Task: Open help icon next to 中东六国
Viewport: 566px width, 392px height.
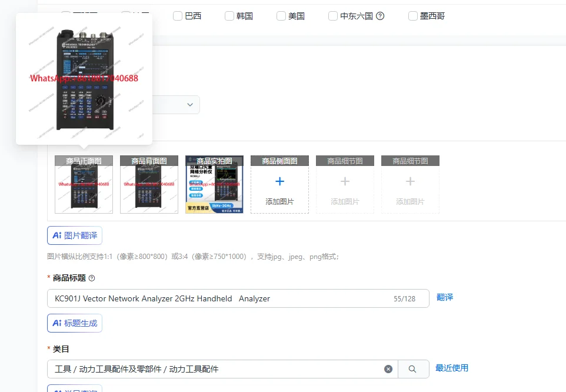Action: coord(380,16)
